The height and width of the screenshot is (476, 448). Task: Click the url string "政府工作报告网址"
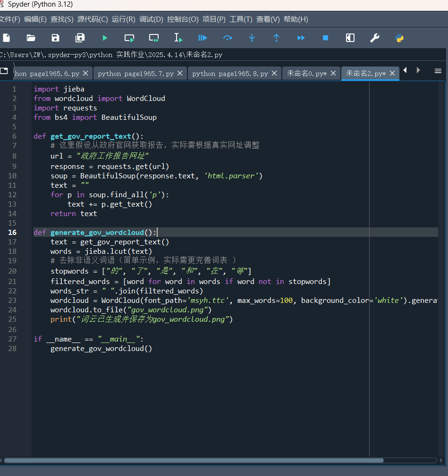tap(112, 156)
